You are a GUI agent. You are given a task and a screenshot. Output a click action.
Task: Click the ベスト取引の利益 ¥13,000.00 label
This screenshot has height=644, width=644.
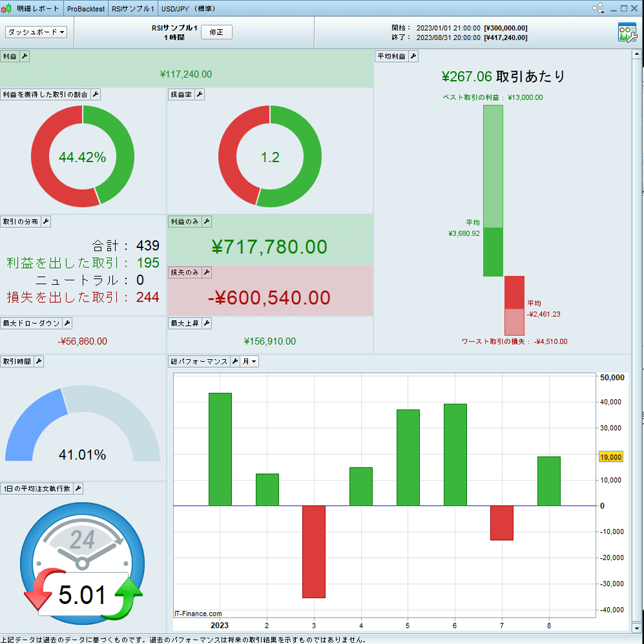[x=492, y=98]
